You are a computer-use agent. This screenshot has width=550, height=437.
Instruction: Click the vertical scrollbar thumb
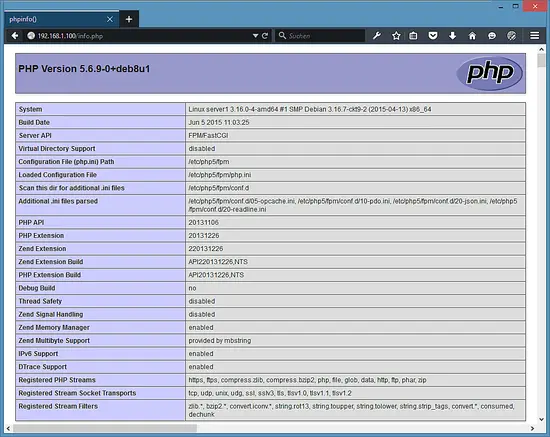tap(542, 60)
